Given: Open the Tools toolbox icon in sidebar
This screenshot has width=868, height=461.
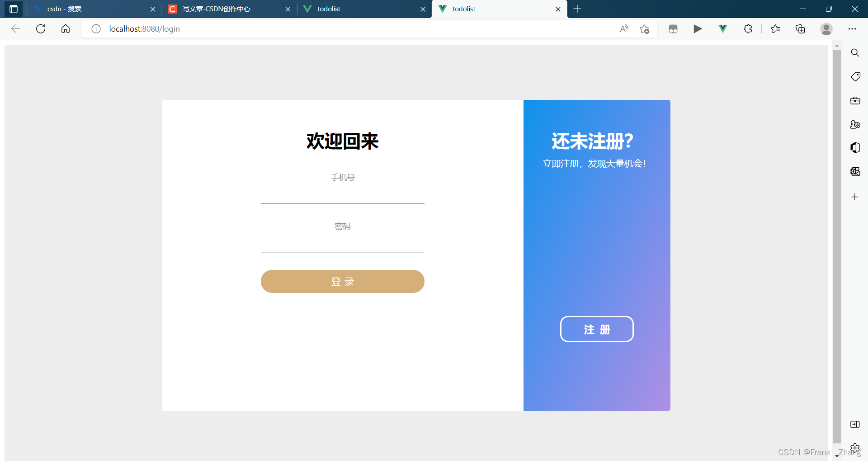Looking at the screenshot, I should (855, 100).
